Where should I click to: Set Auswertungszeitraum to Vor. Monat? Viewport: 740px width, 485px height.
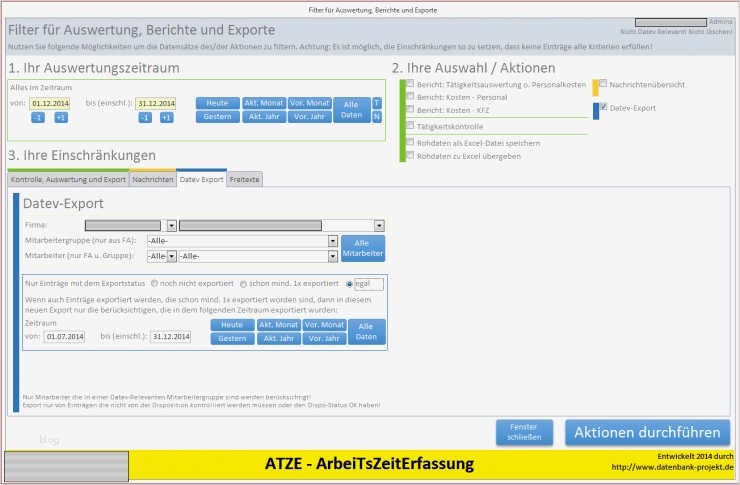tap(310, 103)
